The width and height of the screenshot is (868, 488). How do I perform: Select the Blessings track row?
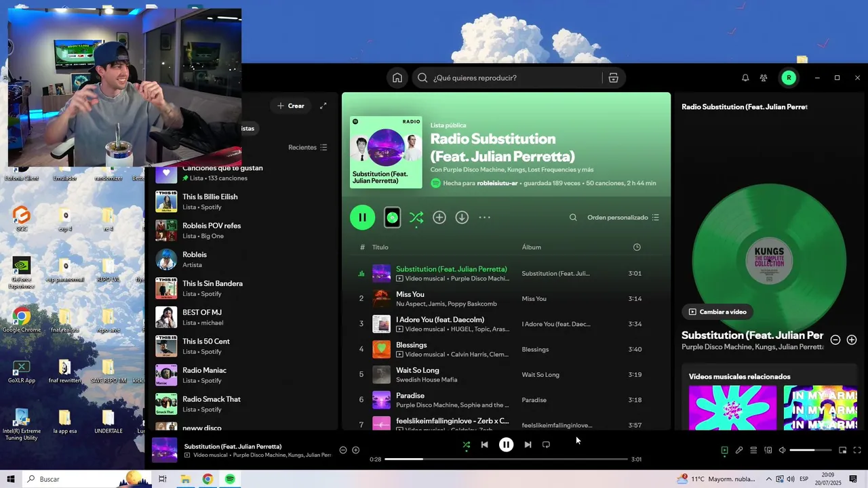tap(507, 349)
